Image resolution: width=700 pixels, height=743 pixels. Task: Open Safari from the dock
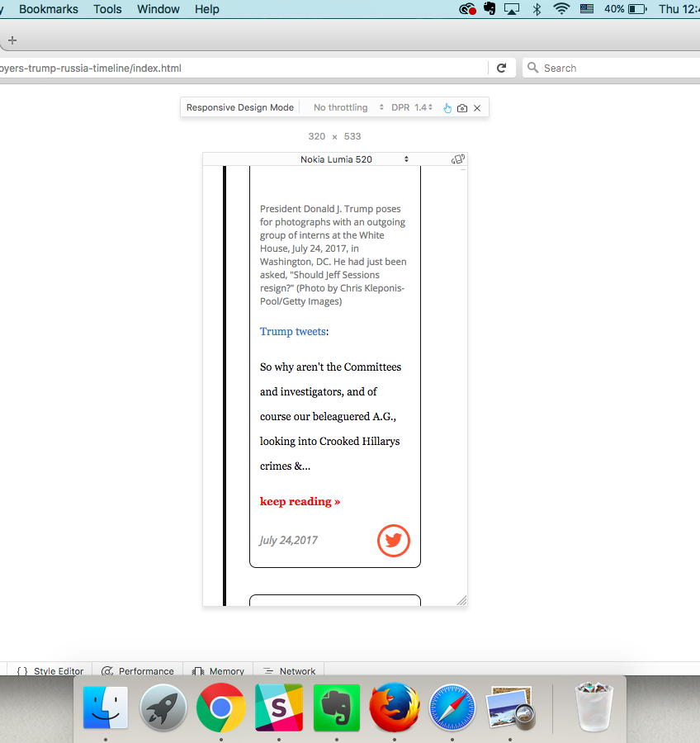pos(452,708)
